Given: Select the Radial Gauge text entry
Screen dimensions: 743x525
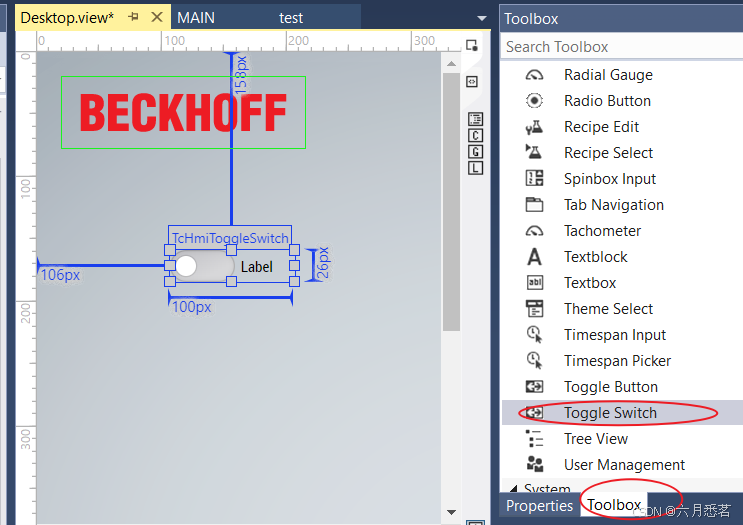Looking at the screenshot, I should click(608, 75).
